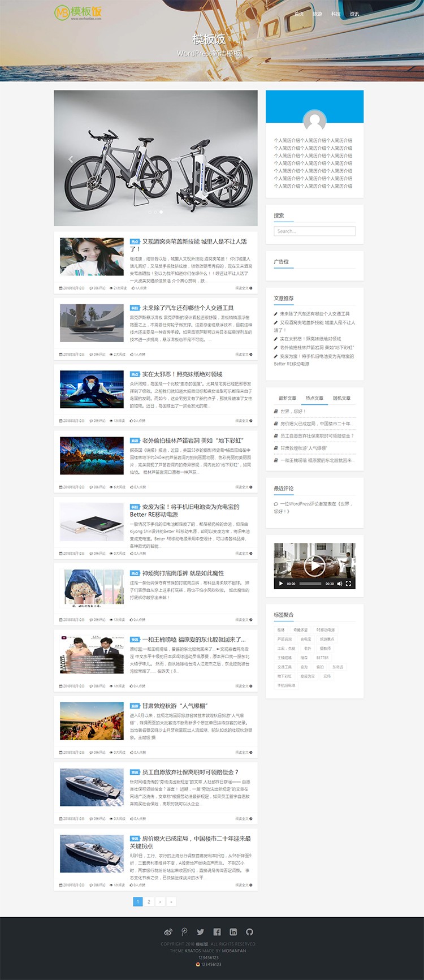Focus the Search input field

tap(315, 231)
